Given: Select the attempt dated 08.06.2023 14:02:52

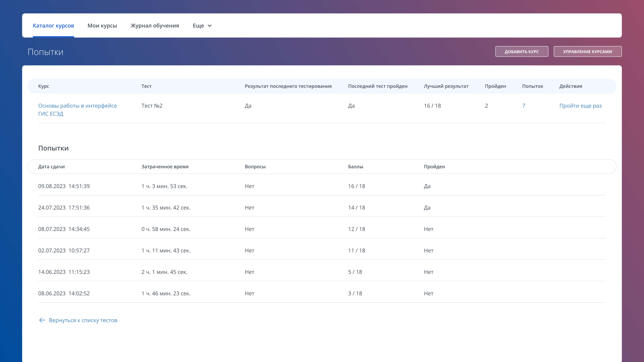Looking at the screenshot, I should coord(64,293).
